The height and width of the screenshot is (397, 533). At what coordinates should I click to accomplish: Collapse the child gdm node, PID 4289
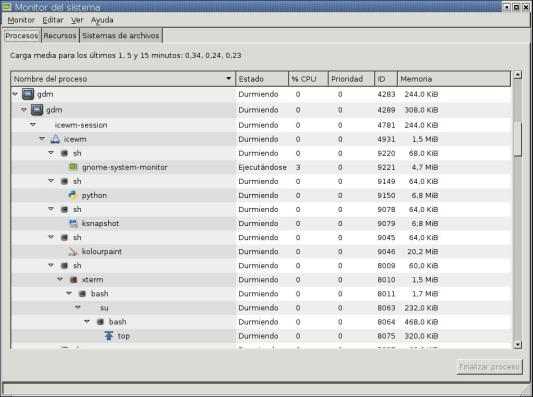[x=24, y=109]
